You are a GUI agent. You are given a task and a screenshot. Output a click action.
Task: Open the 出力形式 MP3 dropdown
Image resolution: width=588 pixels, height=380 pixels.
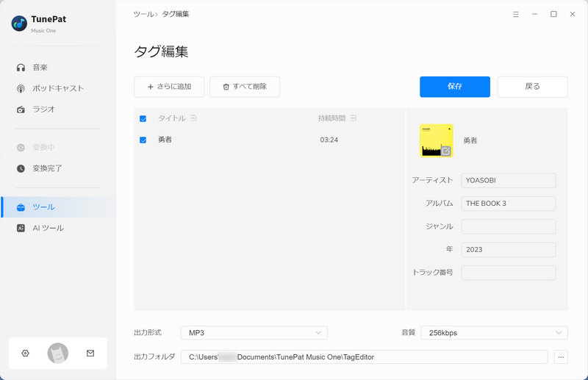tap(254, 333)
